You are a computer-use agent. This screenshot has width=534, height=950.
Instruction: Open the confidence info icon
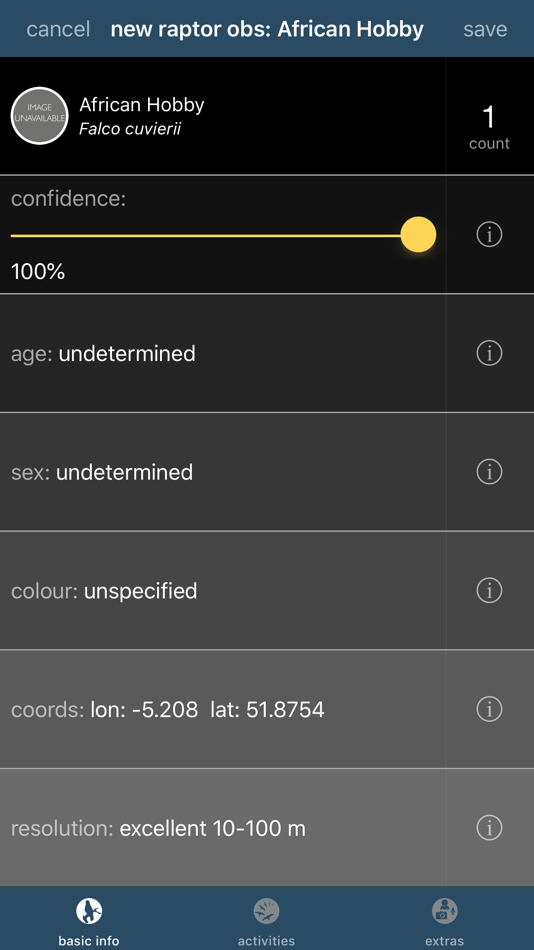489,234
